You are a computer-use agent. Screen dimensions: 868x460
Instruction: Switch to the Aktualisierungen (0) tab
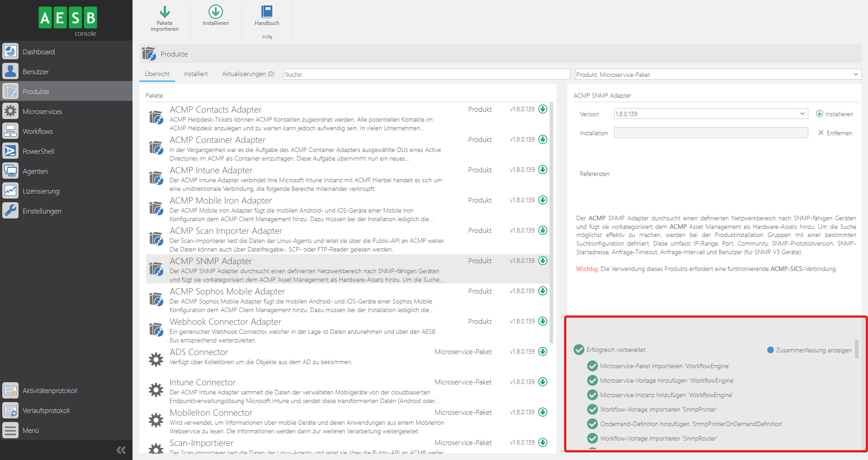click(248, 74)
